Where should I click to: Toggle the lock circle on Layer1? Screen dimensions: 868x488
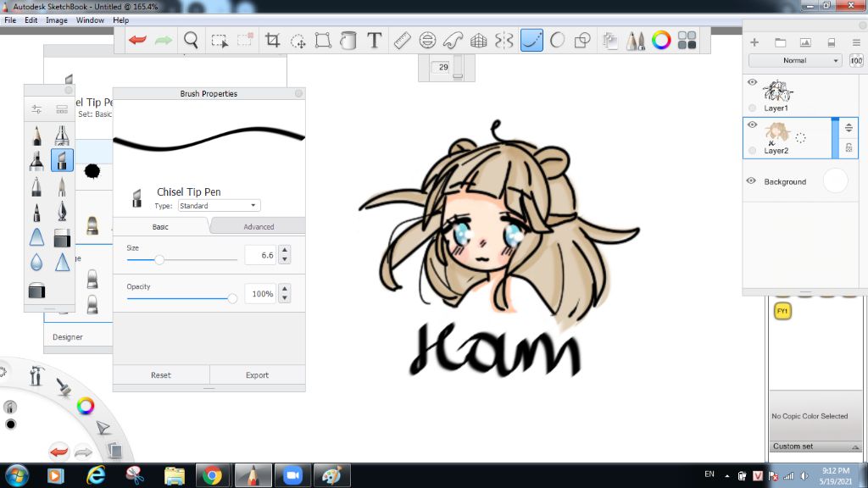pos(752,108)
